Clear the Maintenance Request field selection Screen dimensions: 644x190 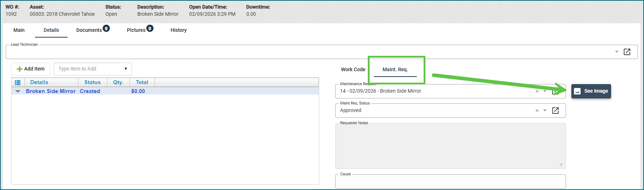[x=537, y=91]
